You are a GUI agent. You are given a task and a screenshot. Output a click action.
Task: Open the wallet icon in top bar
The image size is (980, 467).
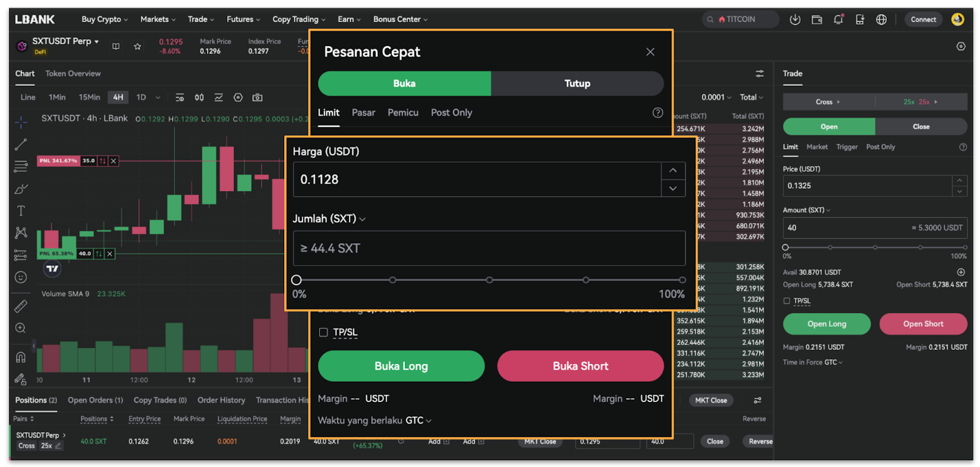[817, 20]
